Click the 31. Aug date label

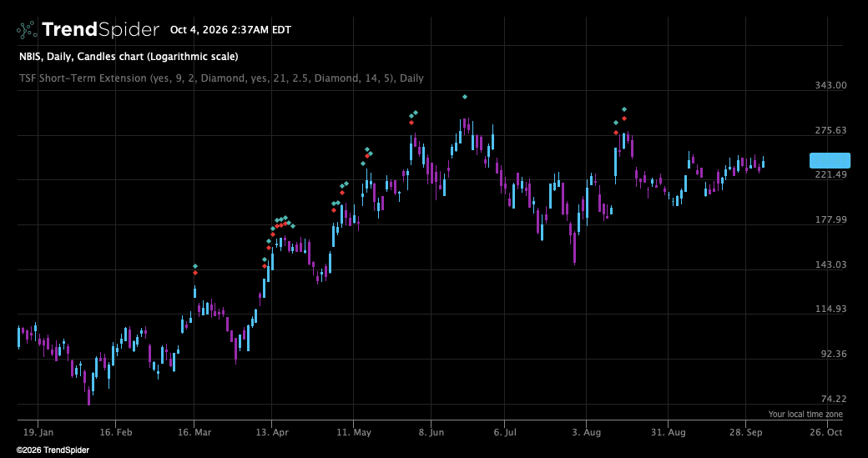[668, 432]
